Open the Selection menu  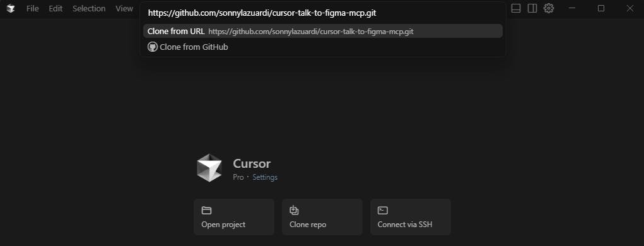[x=89, y=8]
